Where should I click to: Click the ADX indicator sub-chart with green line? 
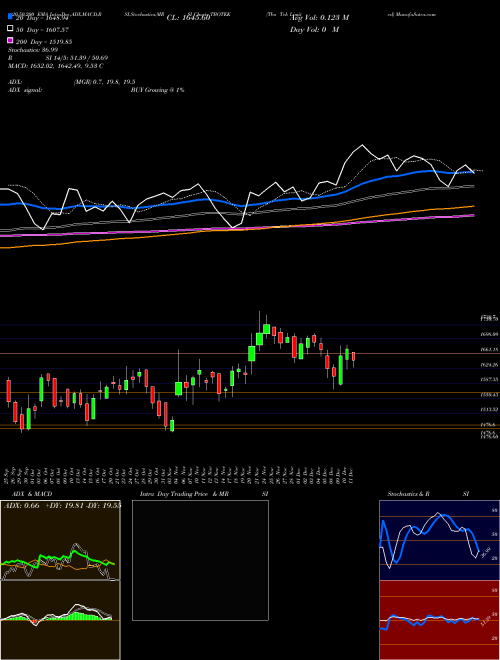tap(60, 540)
